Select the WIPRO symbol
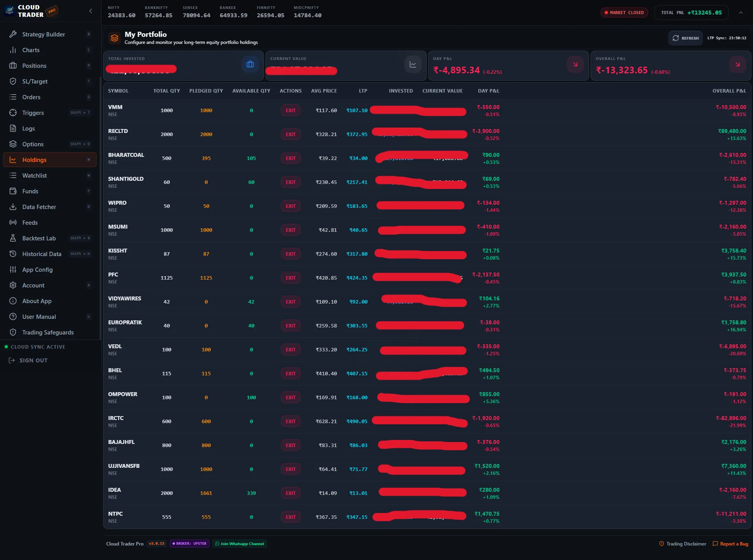Viewport: 753px width, 560px height. [117, 203]
